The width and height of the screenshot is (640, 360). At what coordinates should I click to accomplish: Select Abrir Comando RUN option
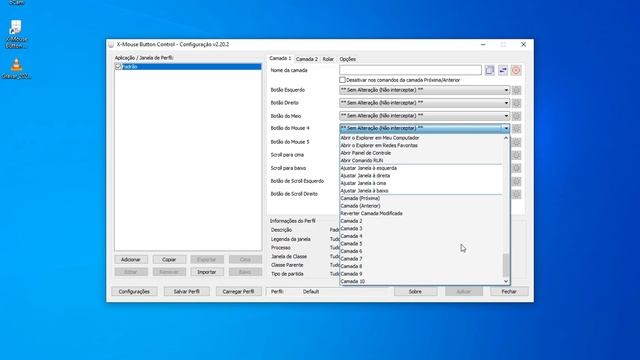421,160
